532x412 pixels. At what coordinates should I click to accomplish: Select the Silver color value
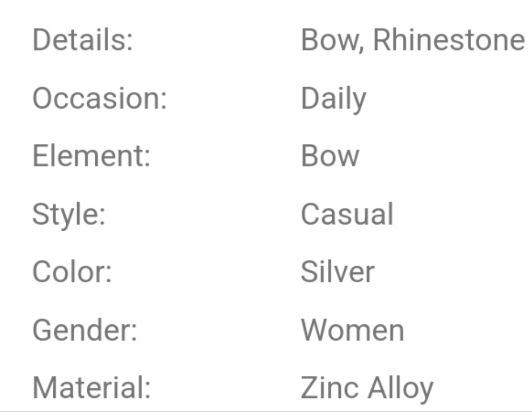coord(337,272)
